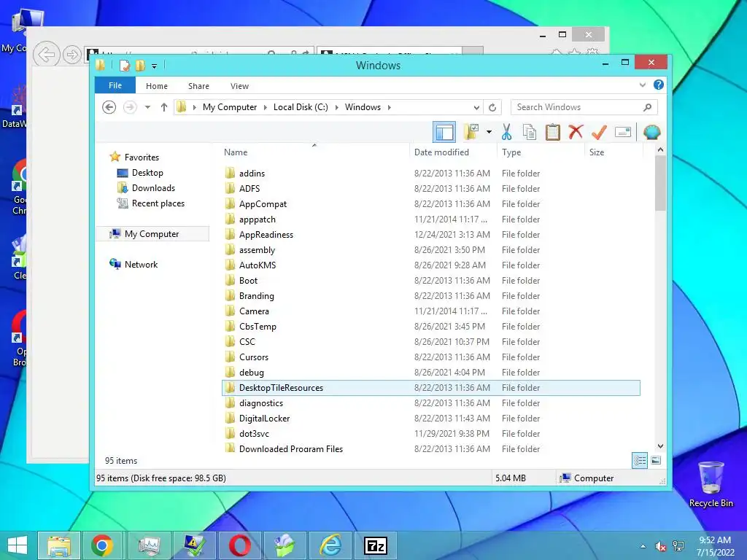Open the dropdown arrow beside folder options icon
Image resolution: width=747 pixels, height=560 pixels.
click(x=489, y=132)
